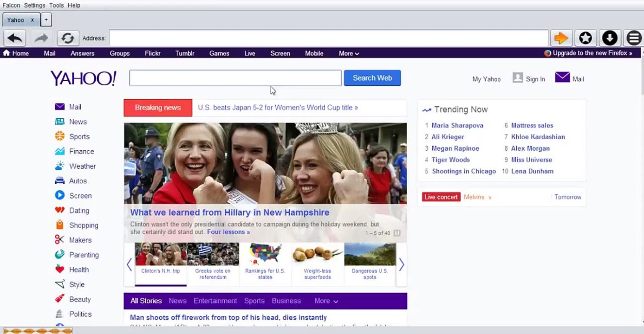Open the Hillary in New Hampshire headline
644x334 pixels.
click(230, 212)
